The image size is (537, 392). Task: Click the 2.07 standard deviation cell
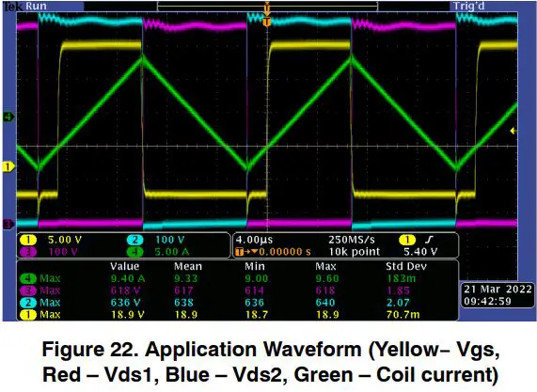(399, 303)
